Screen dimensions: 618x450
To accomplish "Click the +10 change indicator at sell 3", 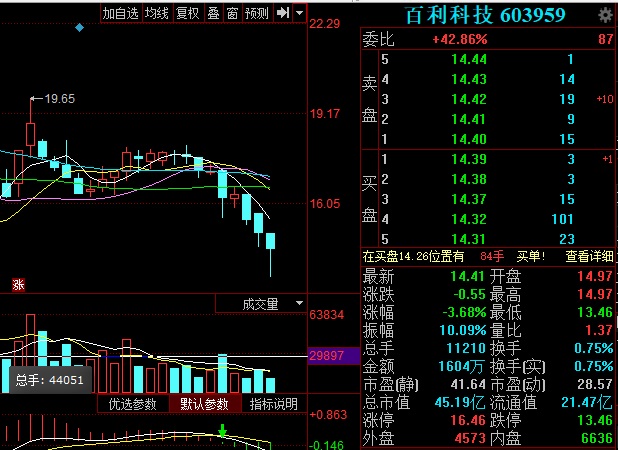I will pos(603,99).
